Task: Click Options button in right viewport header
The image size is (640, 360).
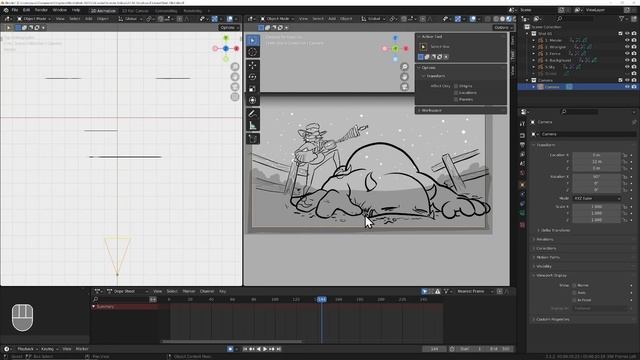Action: pos(502,27)
